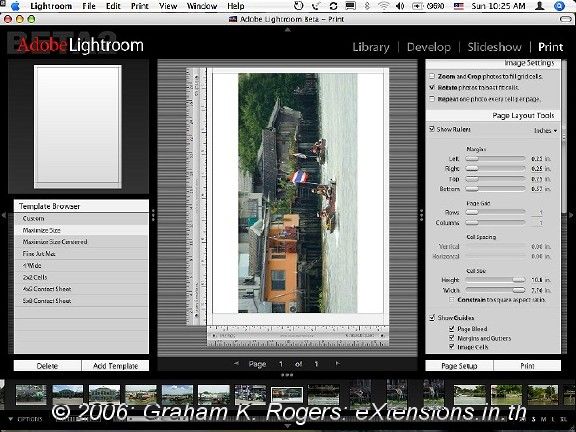Image resolution: width=576 pixels, height=432 pixels.
Task: Click the phone handset menu bar icon
Action: (316, 6)
